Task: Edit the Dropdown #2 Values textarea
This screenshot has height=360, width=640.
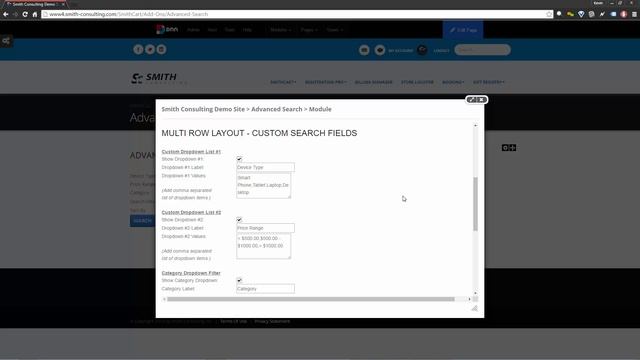Action: [264, 246]
